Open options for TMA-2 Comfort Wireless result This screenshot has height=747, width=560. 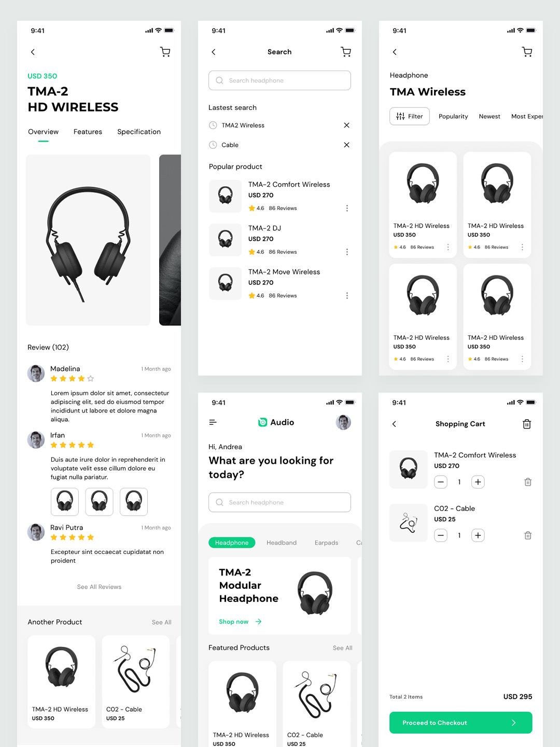pyautogui.click(x=347, y=208)
